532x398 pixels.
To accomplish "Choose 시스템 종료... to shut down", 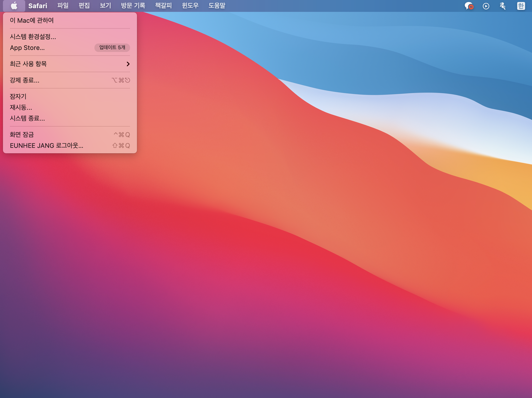I will (x=27, y=118).
